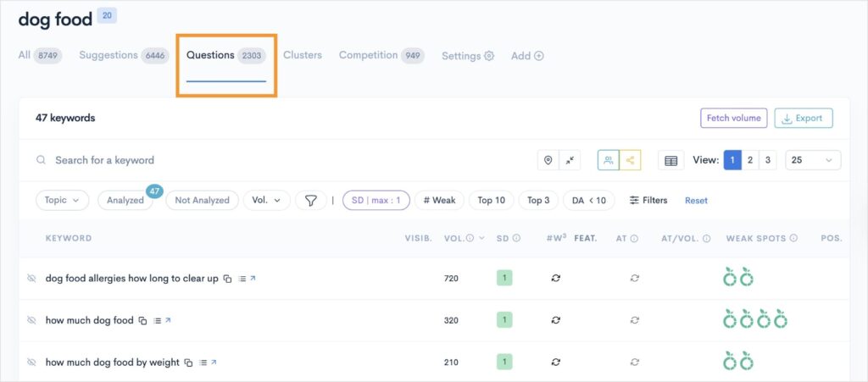The width and height of the screenshot is (868, 382).
Task: Click the green SD 1 badge in first row
Action: [504, 279]
